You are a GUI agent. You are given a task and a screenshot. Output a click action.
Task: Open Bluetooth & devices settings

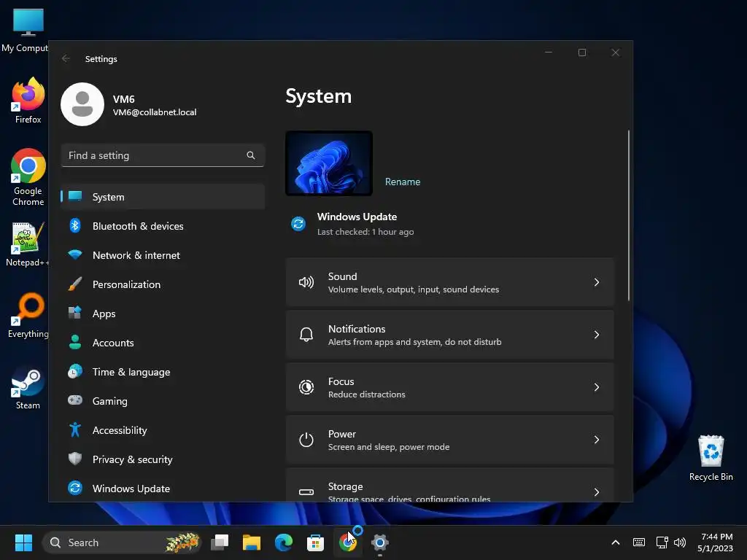tap(163, 226)
